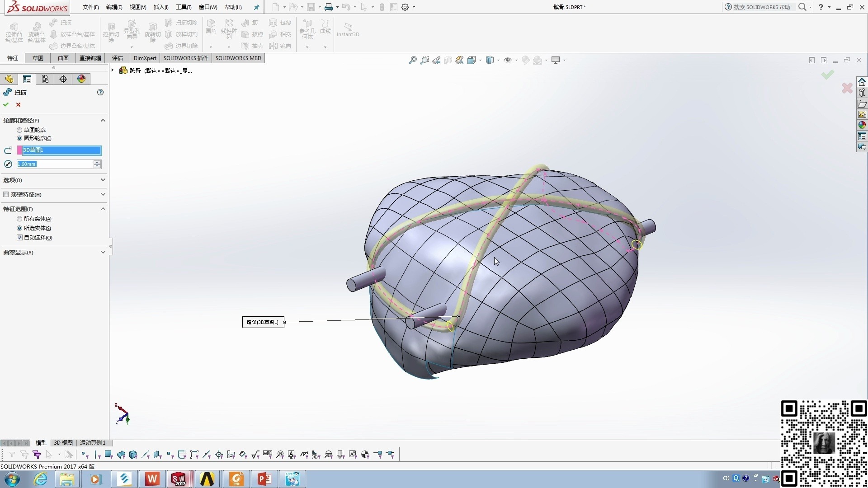Image resolution: width=868 pixels, height=488 pixels.
Task: Open the Insert menu
Action: pyautogui.click(x=161, y=7)
